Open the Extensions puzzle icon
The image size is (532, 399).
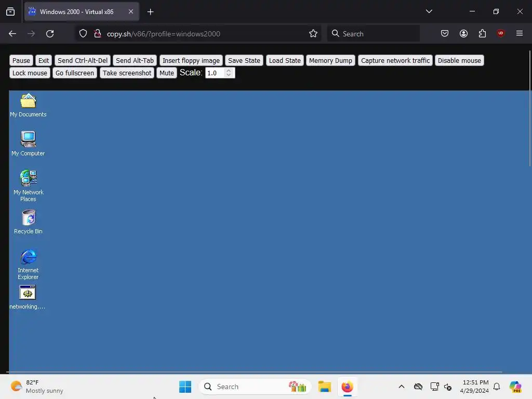482,33
